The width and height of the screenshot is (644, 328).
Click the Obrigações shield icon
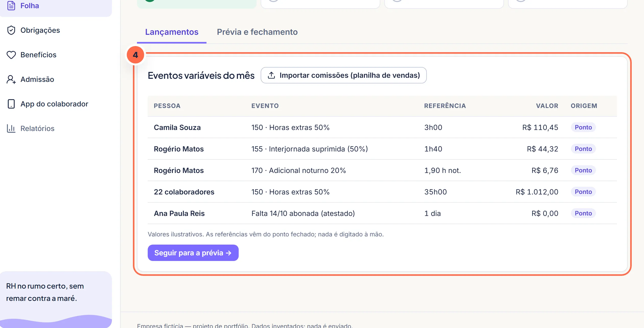[11, 30]
